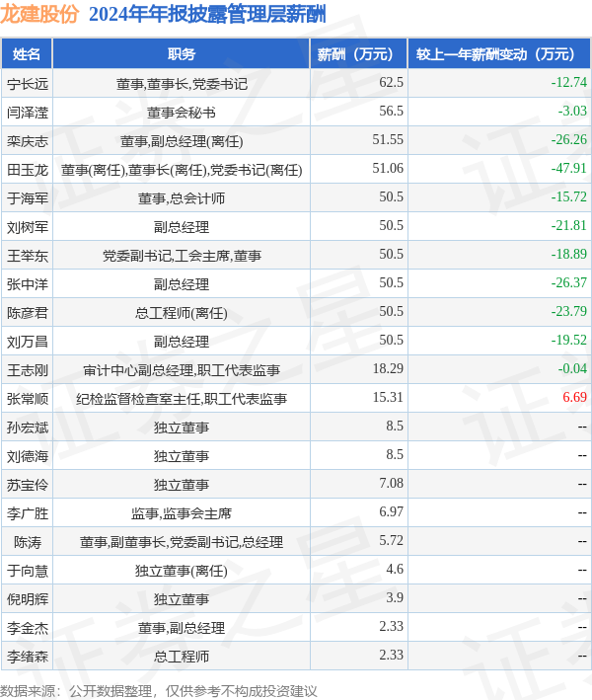Viewport: 592px width, 700px height.
Task: Click the red change value 6.69
Action: (x=574, y=397)
